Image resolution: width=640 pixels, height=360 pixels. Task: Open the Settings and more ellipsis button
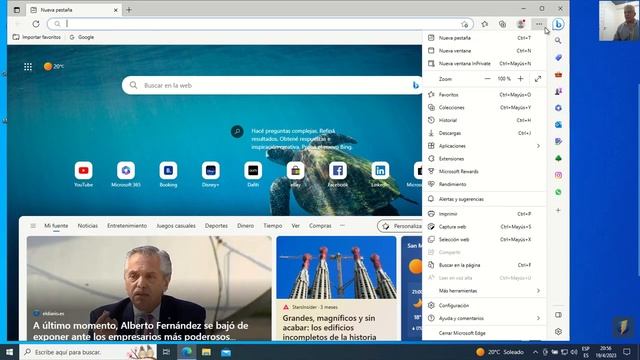point(539,24)
